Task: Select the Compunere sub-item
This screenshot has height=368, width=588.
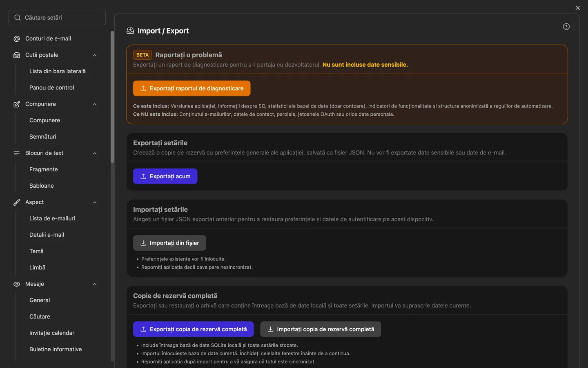Action: [x=45, y=120]
